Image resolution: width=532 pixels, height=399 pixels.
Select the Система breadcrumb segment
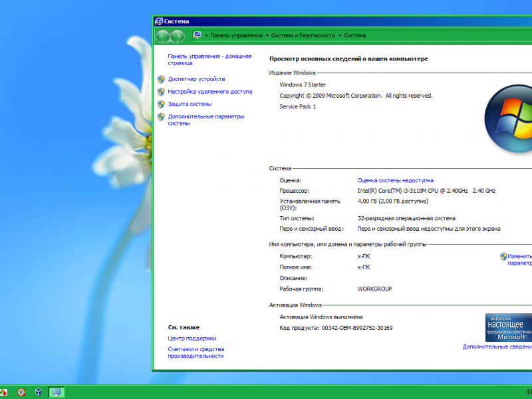[x=355, y=35]
